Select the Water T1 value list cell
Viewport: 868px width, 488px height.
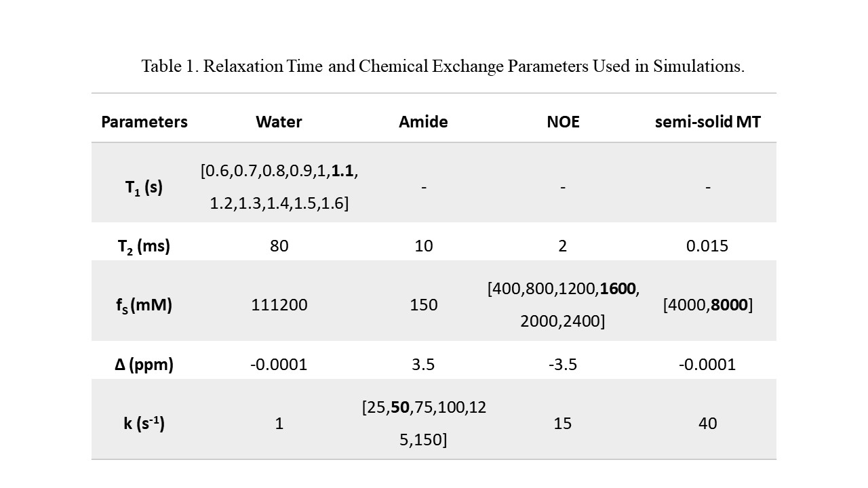[x=279, y=187]
